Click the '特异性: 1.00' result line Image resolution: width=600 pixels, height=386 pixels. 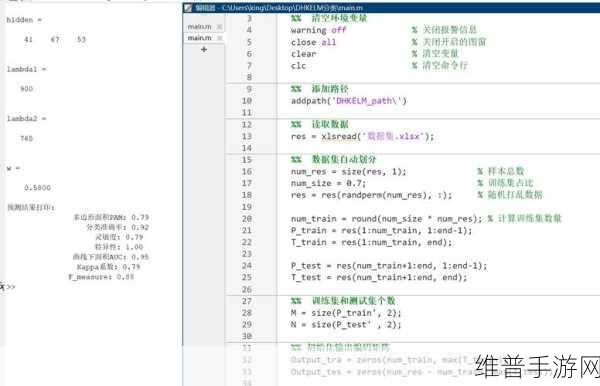(119, 247)
